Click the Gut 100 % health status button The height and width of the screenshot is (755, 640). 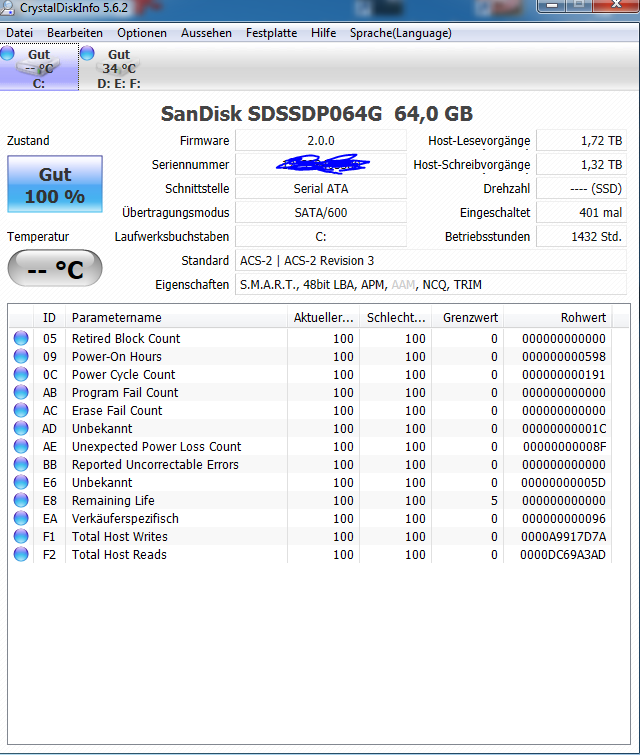[x=55, y=184]
